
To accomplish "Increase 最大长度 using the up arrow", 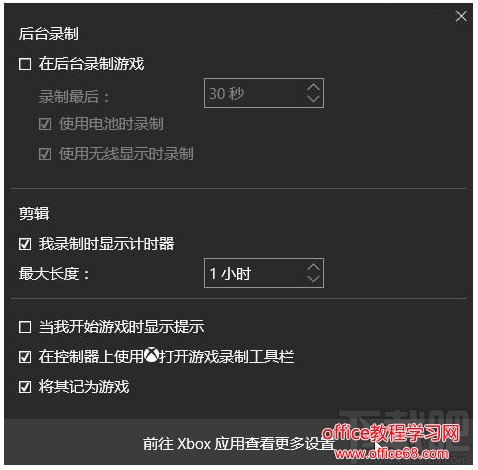I will click(313, 267).
